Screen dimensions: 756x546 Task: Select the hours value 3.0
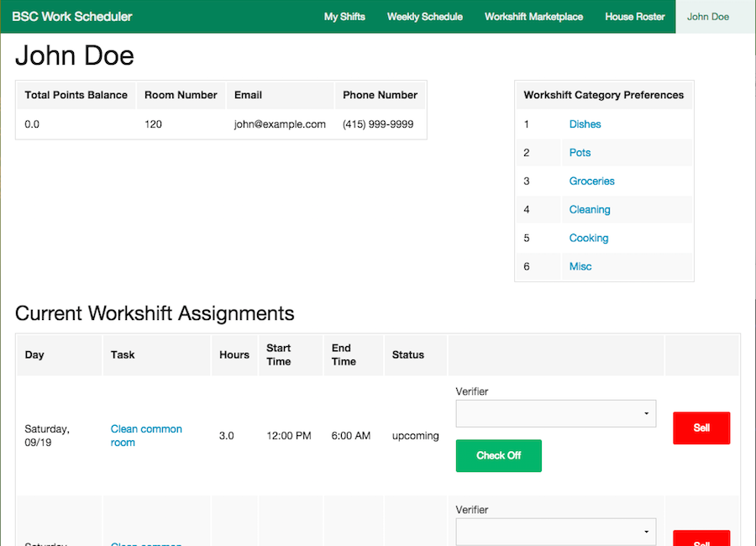(227, 436)
